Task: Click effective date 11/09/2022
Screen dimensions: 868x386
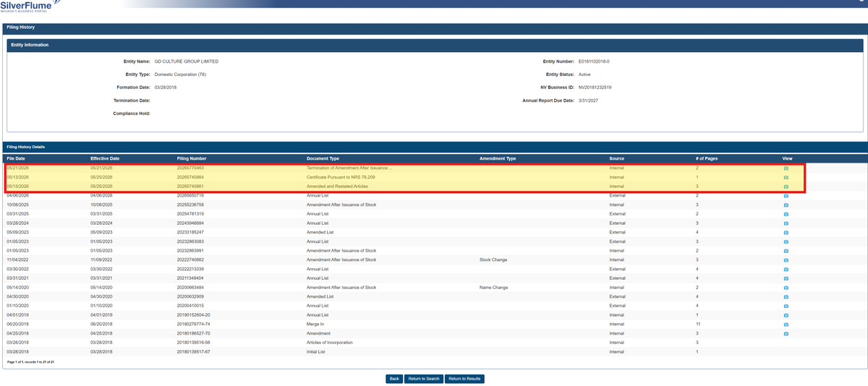Action: pos(101,260)
